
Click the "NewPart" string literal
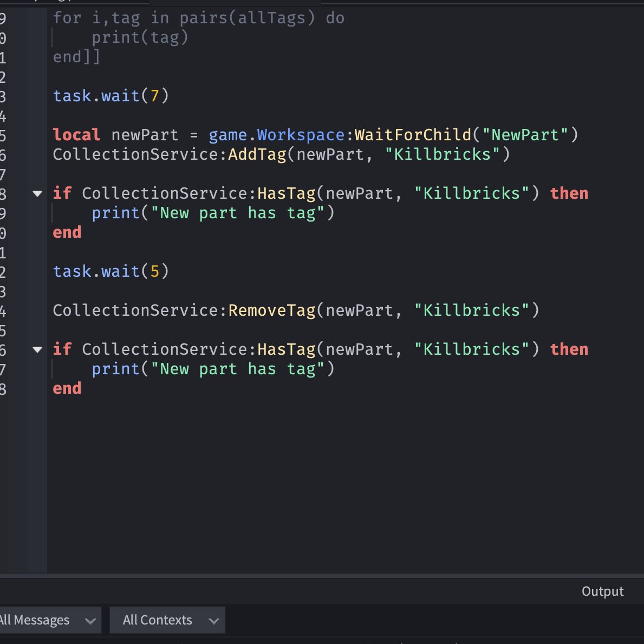point(525,135)
